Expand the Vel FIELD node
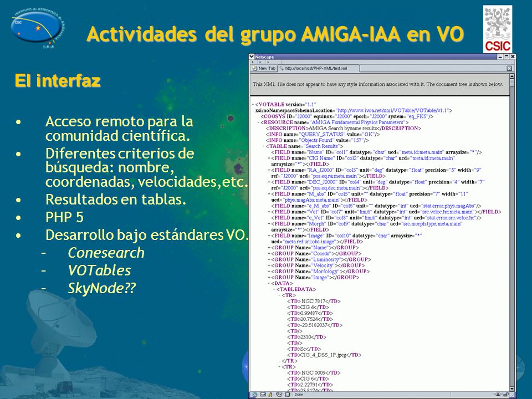The width and height of the screenshot is (532, 399). coord(269,212)
